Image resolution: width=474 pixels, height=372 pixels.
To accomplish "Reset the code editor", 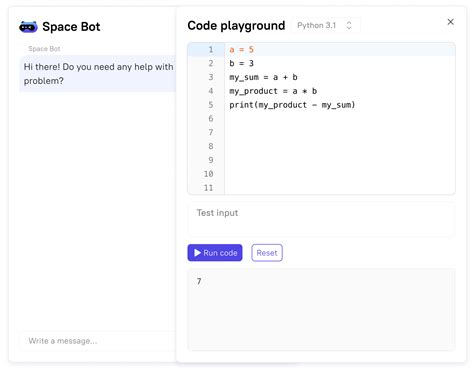I will click(267, 253).
